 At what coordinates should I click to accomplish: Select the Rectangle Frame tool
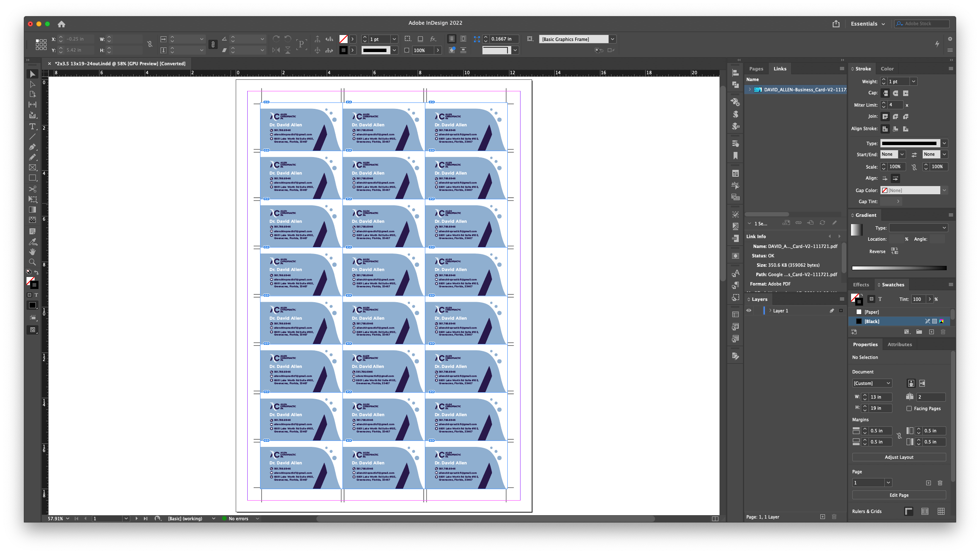click(32, 168)
